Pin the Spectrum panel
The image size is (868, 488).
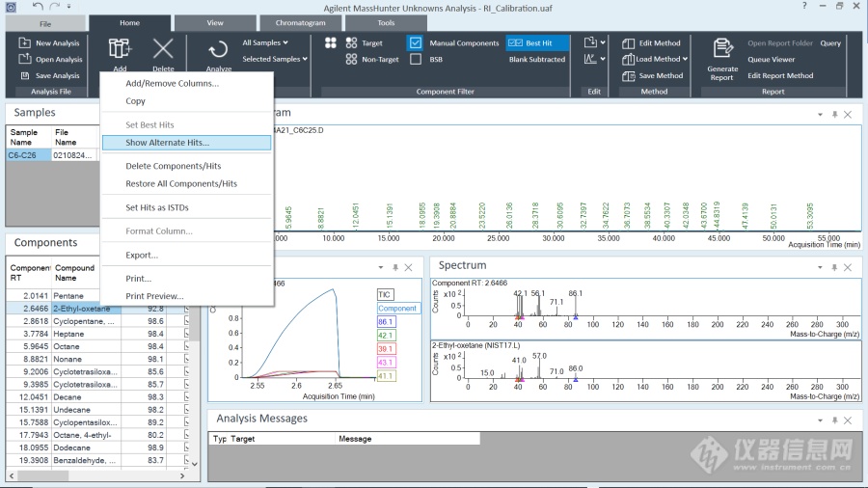click(834, 267)
